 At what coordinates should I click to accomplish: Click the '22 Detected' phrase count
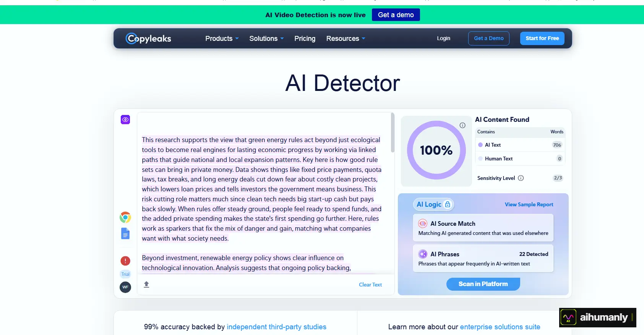534,254
